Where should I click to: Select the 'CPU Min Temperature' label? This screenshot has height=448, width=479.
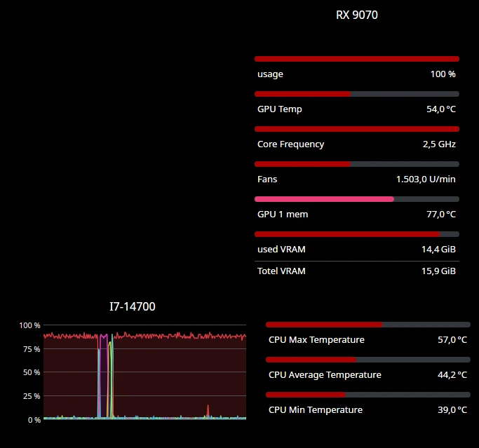pyautogui.click(x=316, y=410)
